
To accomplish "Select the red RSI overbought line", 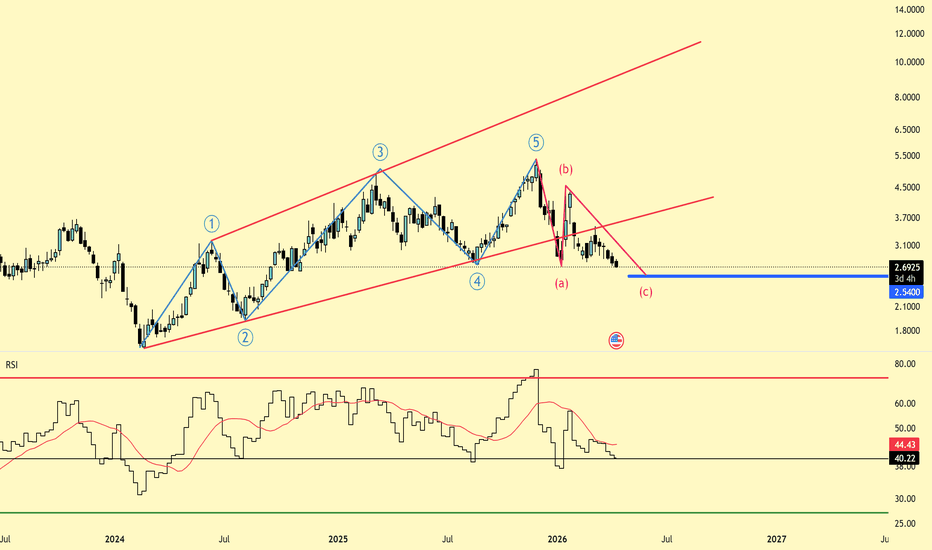I will pos(444,378).
